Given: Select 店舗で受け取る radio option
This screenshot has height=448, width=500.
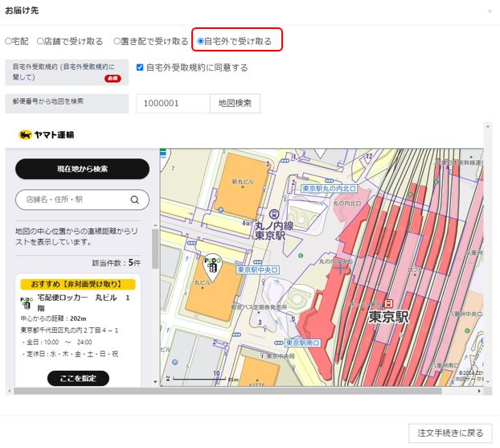Looking at the screenshot, I should click(x=40, y=40).
